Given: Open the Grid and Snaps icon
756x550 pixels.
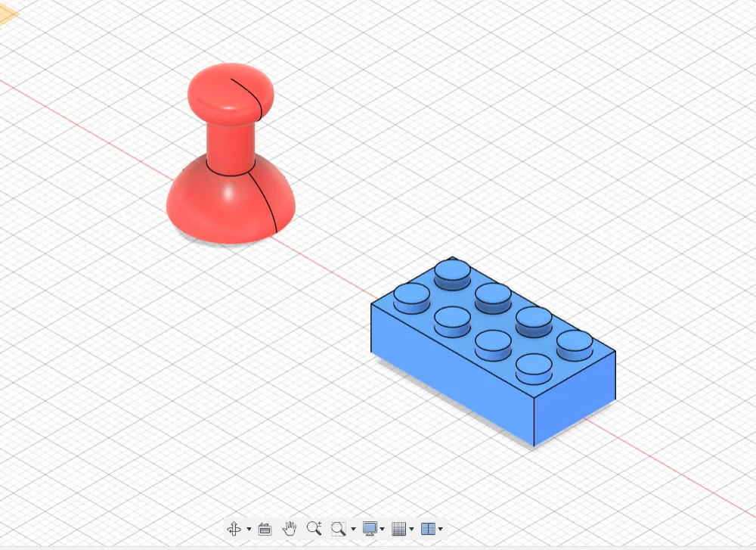Looking at the screenshot, I should [398, 529].
